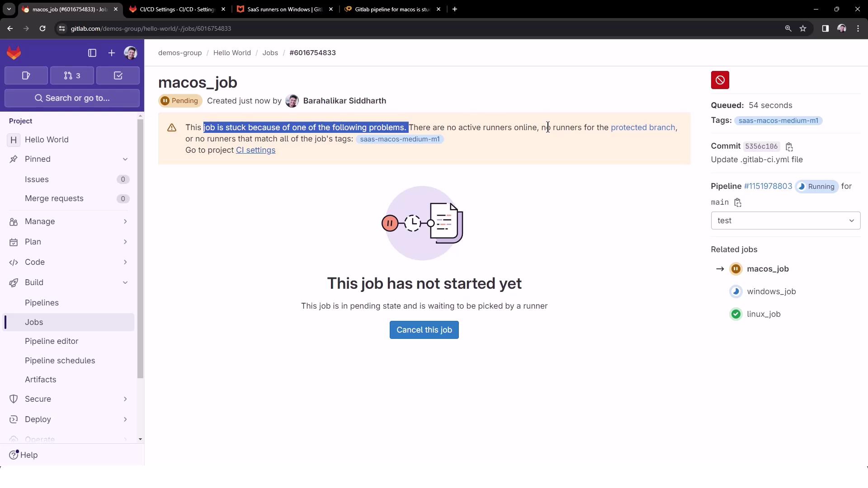This screenshot has height=488, width=868.
Task: Open the test stage dropdown
Action: coord(785,221)
